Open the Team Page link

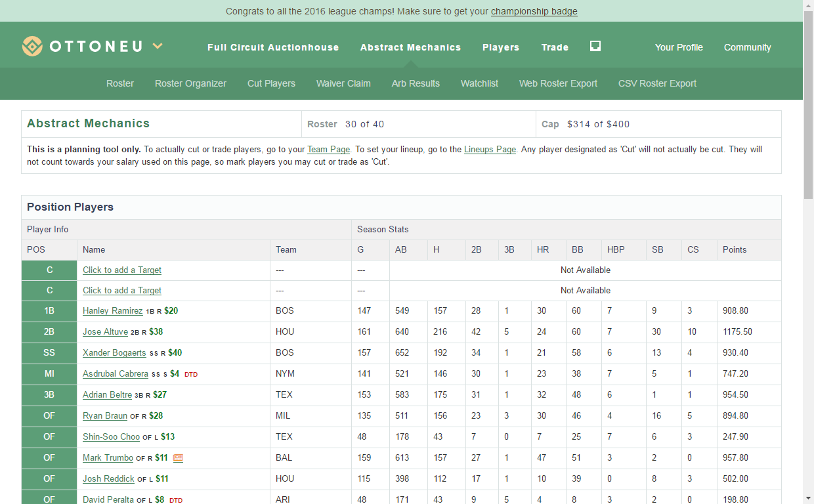329,150
